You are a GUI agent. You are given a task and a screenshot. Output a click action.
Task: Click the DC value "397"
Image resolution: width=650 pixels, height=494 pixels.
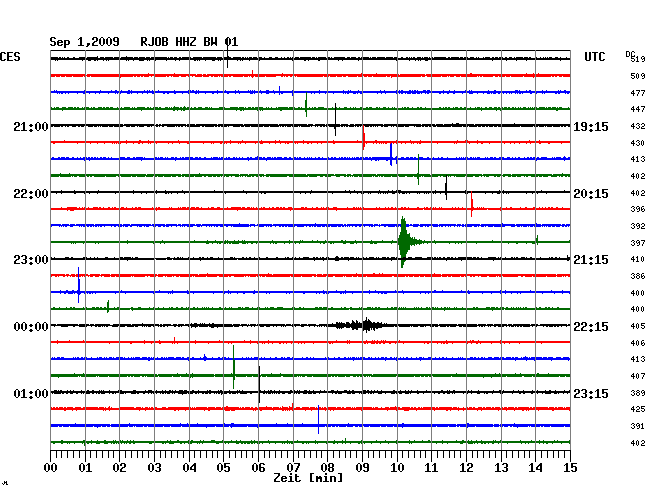coord(638,243)
